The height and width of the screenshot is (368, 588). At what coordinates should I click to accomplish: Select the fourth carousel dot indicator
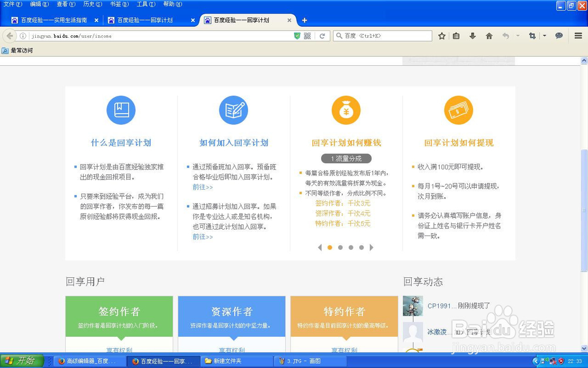(361, 247)
